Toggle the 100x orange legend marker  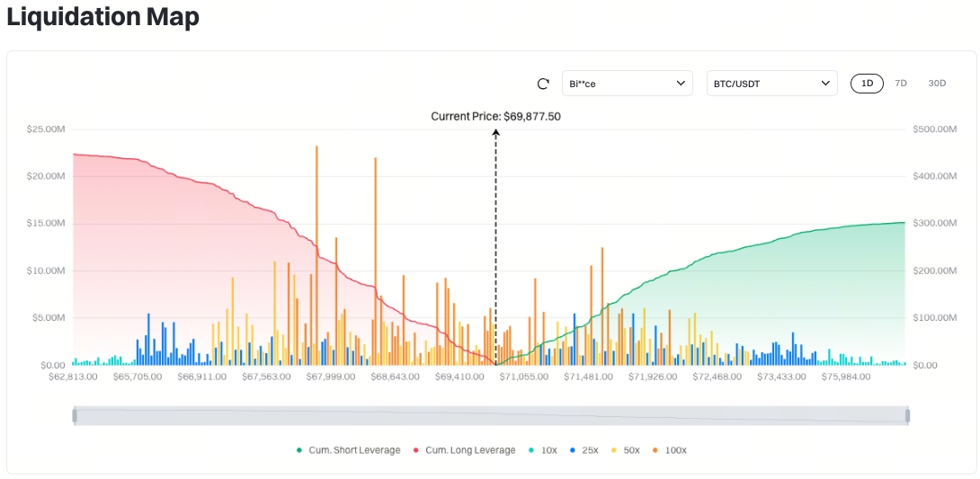coord(655,450)
